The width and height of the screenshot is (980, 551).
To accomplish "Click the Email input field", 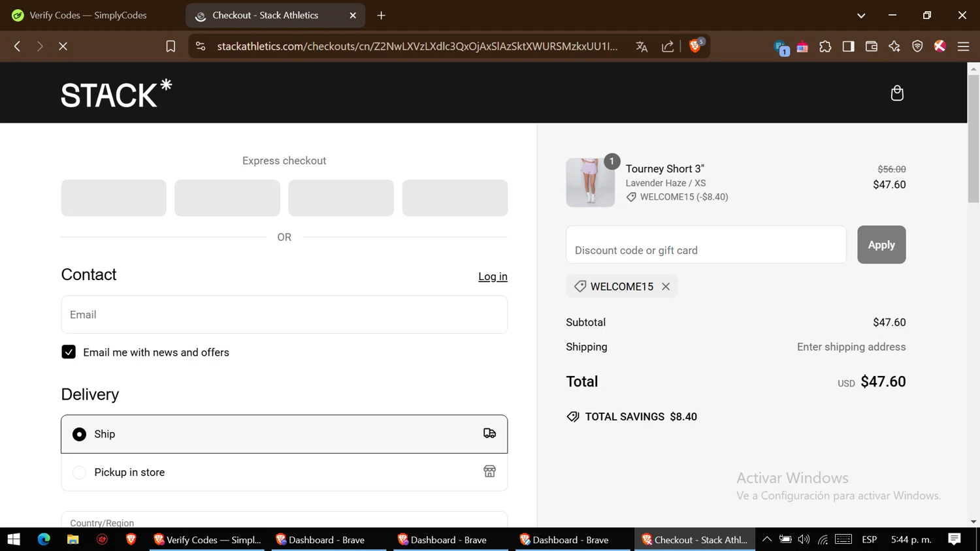I will tap(284, 315).
